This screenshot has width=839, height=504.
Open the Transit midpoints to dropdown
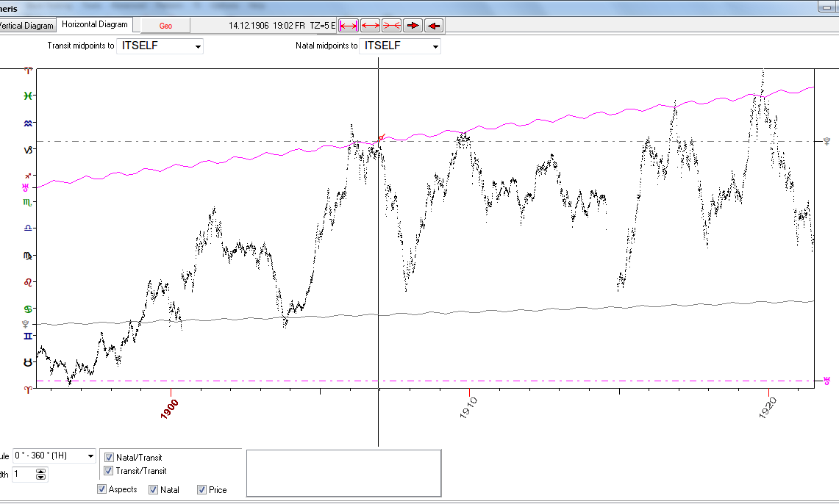(x=197, y=46)
